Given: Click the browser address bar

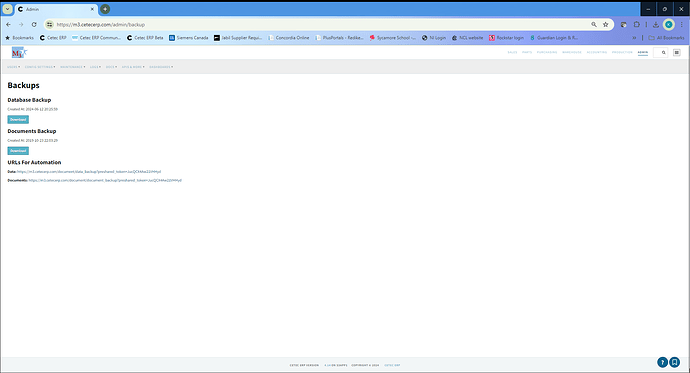Looking at the screenshot, I should pos(321,25).
